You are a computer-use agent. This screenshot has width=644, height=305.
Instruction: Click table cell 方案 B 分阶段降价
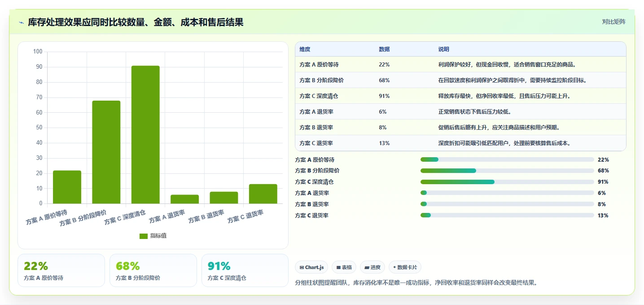click(322, 80)
